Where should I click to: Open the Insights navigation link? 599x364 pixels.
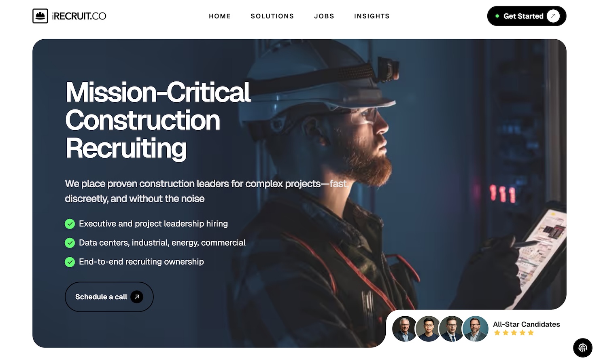pyautogui.click(x=372, y=16)
